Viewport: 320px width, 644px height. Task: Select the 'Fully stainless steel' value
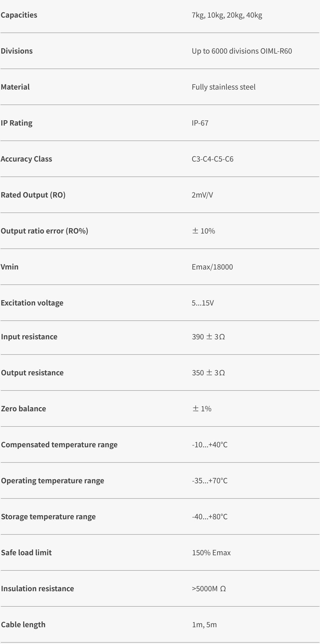click(223, 87)
